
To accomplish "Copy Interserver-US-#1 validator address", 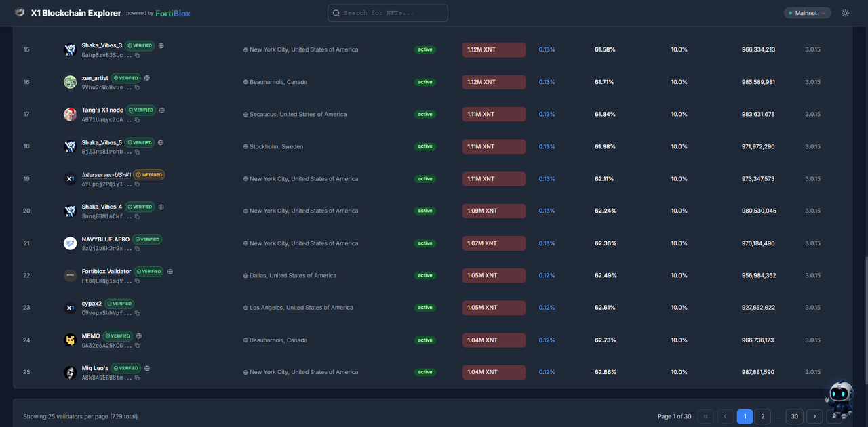I will click(x=137, y=184).
